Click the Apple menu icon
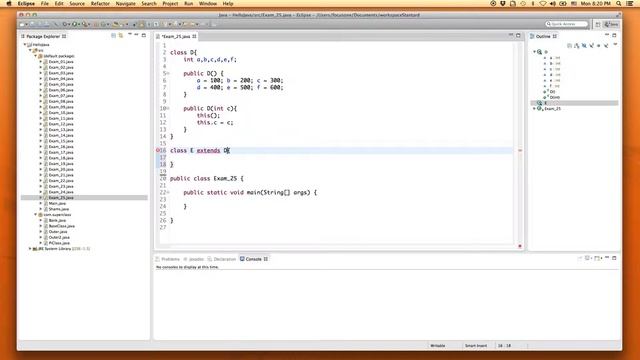 (9, 3)
